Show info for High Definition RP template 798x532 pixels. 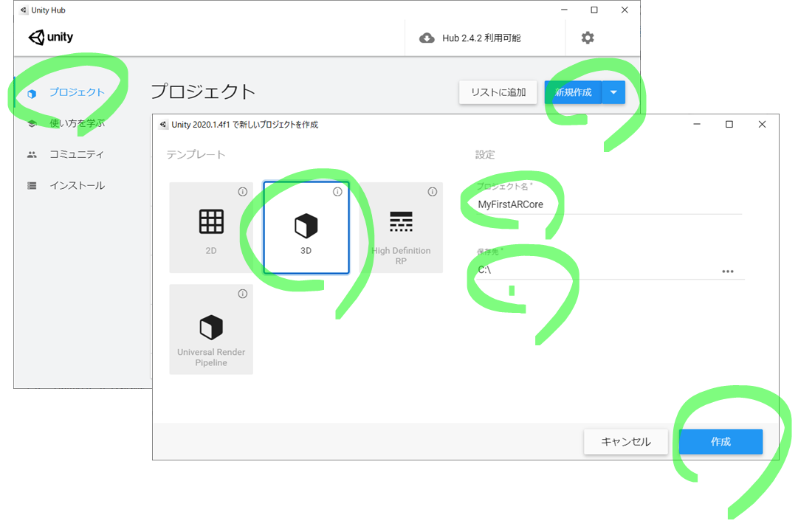432,192
